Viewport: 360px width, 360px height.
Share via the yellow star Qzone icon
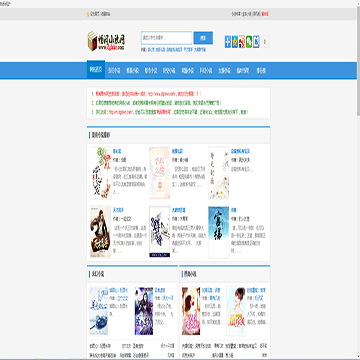[x=235, y=42]
